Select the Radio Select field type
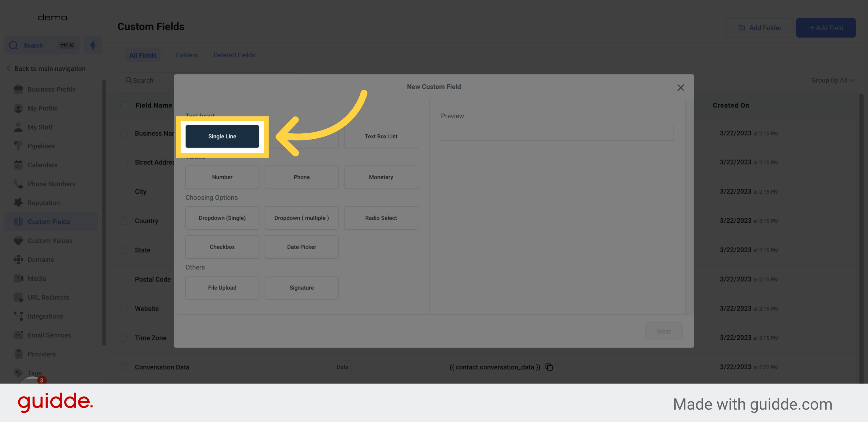868x422 pixels. click(381, 218)
